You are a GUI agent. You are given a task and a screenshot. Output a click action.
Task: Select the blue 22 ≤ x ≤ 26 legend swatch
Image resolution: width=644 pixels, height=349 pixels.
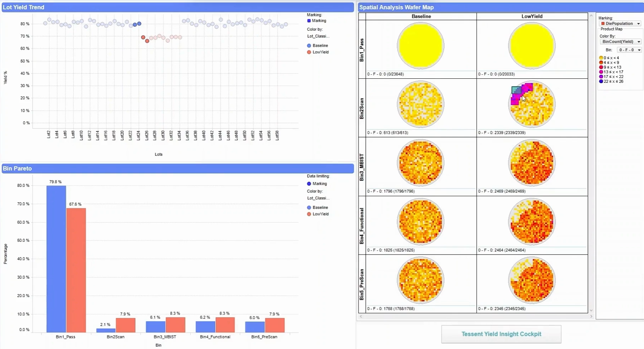[601, 81]
